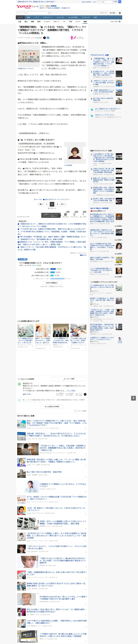This screenshot has height=644, width=138.
Task: Open 返信 147件 replies link
Action: coord(27,394)
